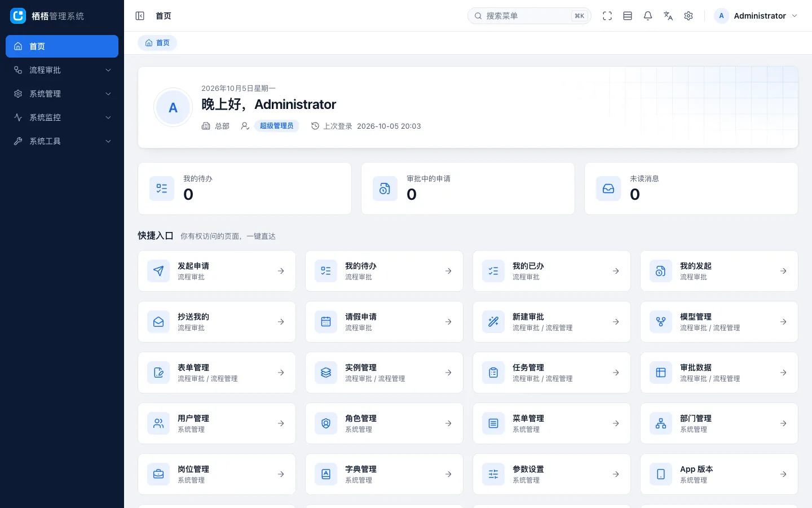The height and width of the screenshot is (508, 812).
Task: Open the 表单管理 shortcut arrow
Action: [281, 373]
